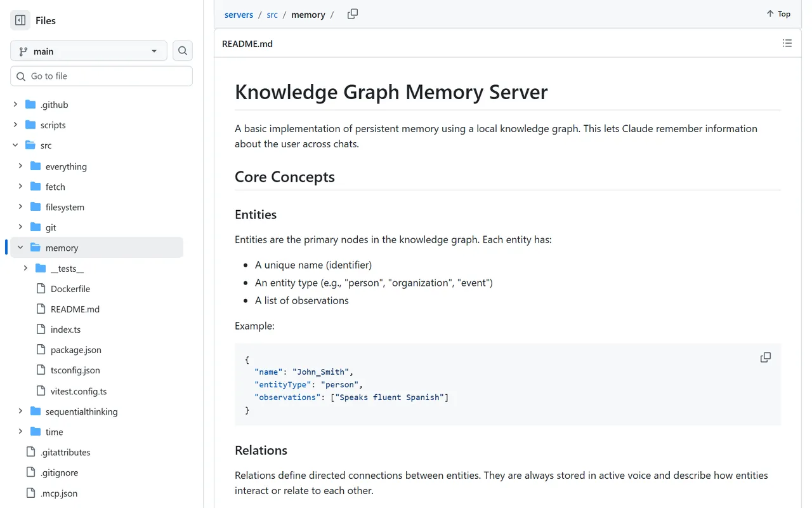Expand the sequentialthinking folder chevron
The image size is (812, 508).
point(20,411)
